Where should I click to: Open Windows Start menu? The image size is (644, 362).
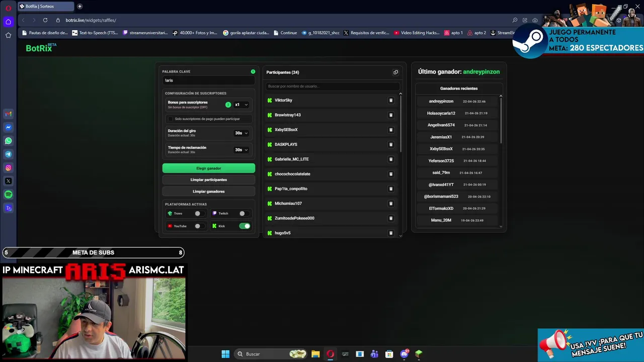point(225,354)
